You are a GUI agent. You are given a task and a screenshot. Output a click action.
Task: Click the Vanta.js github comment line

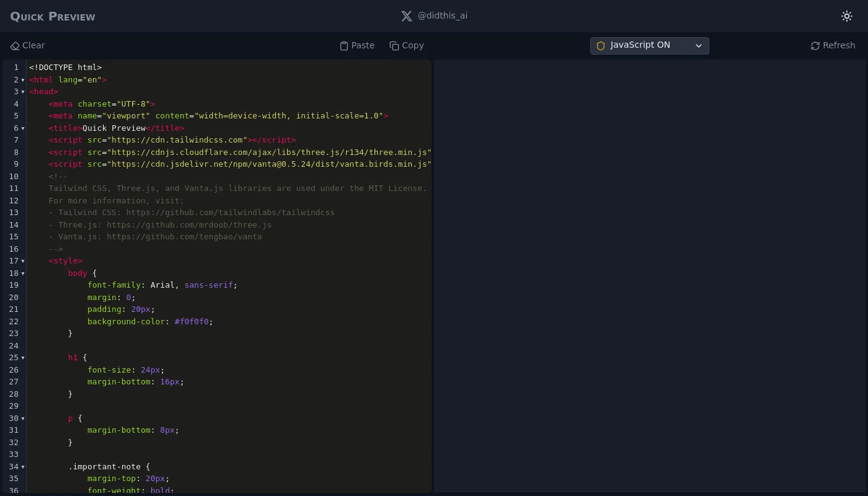155,237
